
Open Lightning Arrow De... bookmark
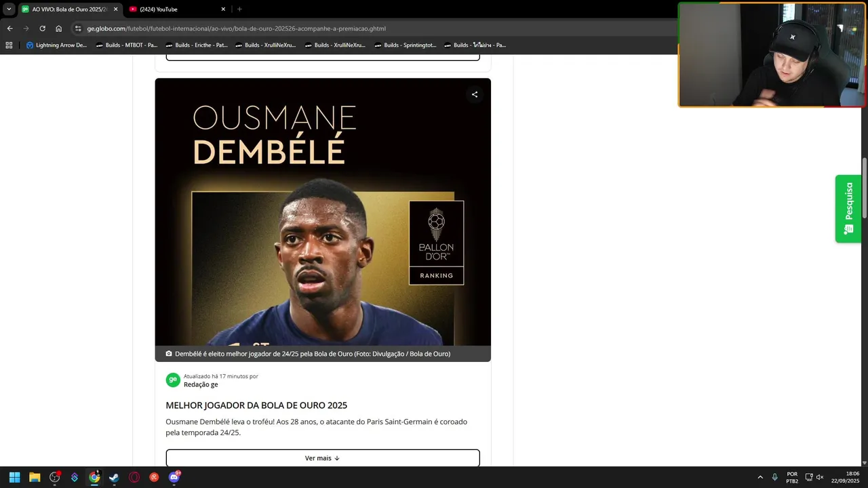[56, 45]
